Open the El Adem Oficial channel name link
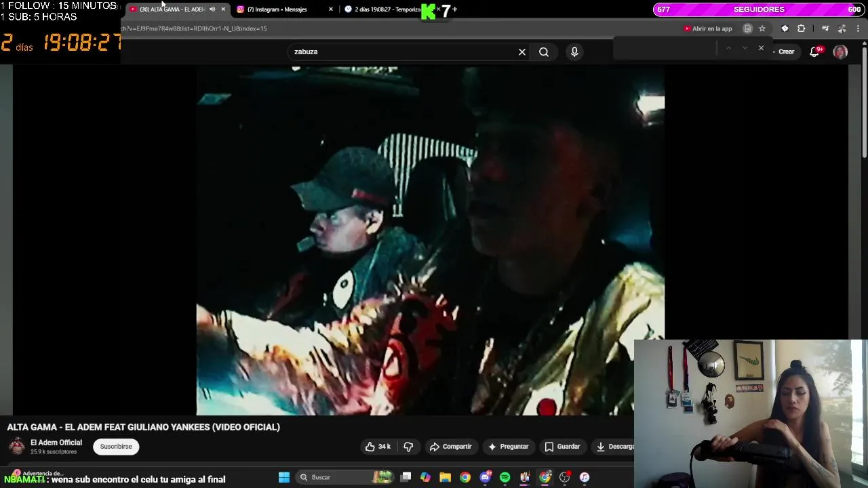Viewport: 868px width, 488px height. (x=56, y=443)
